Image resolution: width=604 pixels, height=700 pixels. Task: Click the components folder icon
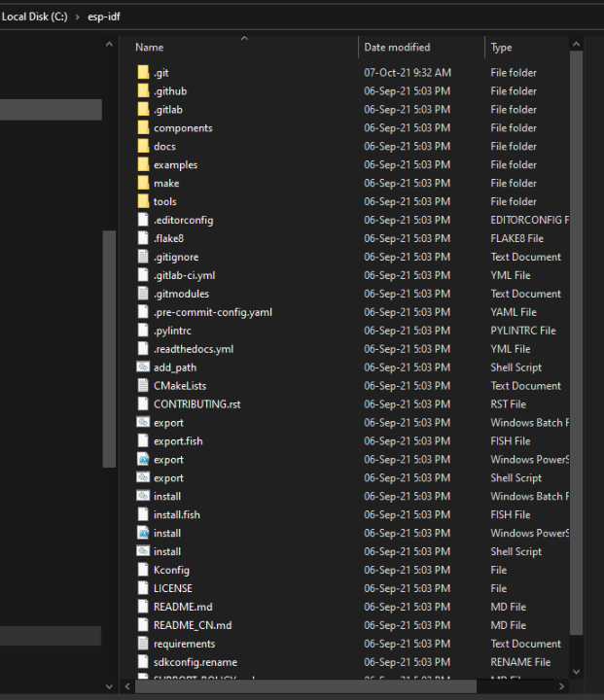(x=143, y=128)
